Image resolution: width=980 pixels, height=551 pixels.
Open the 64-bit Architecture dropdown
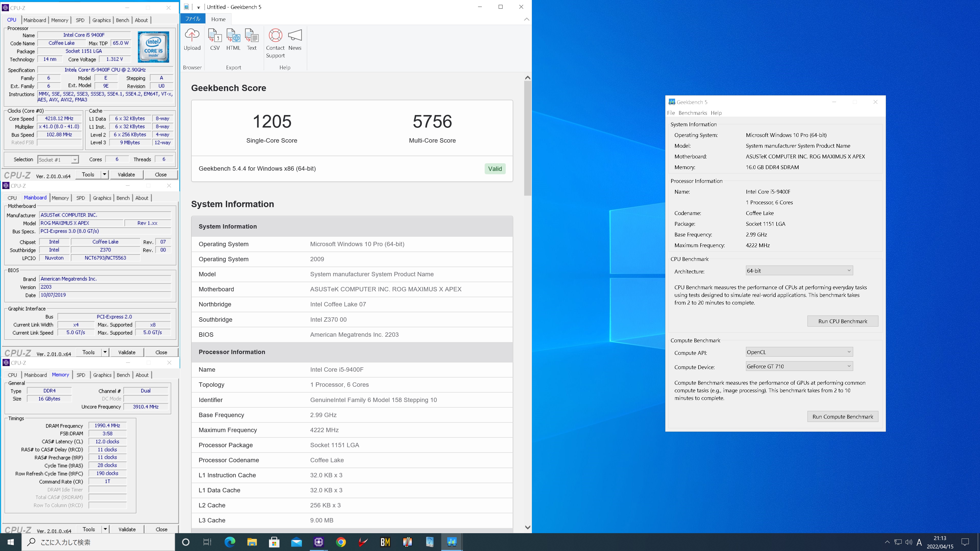(x=799, y=271)
